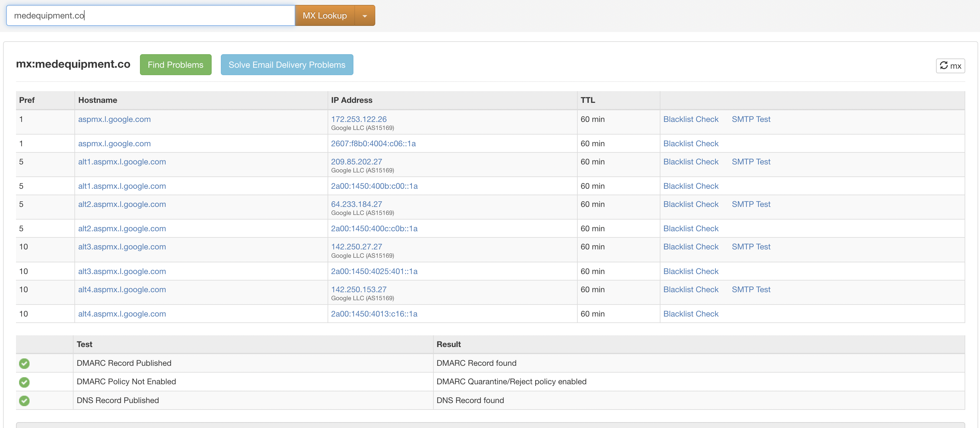Run Blacklist Check for 2a00:1450:400c:c0b::1a row

tap(691, 229)
